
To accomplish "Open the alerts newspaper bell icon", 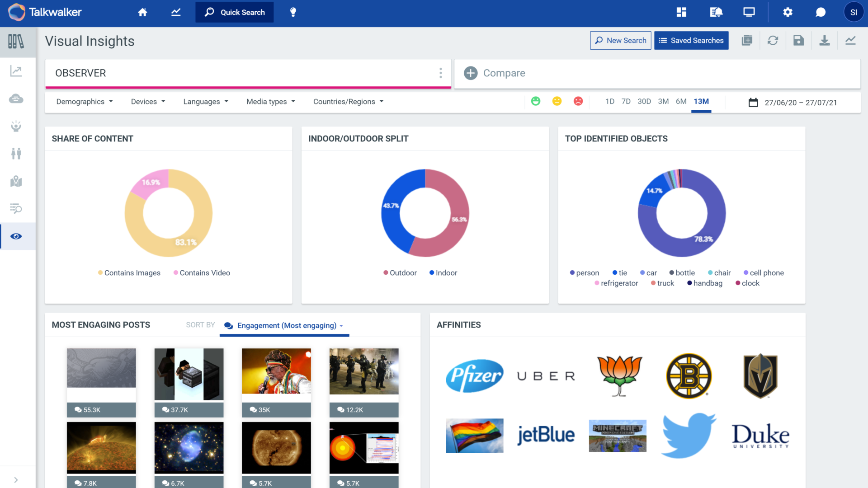I will pyautogui.click(x=716, y=12).
